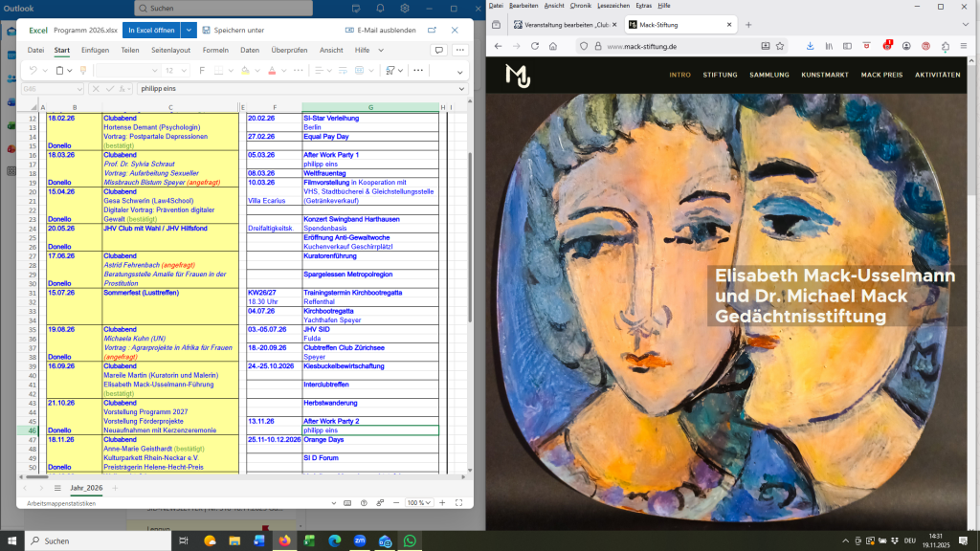Switch to Veranstaltung bearbeiten Firefox tab

pyautogui.click(x=566, y=25)
